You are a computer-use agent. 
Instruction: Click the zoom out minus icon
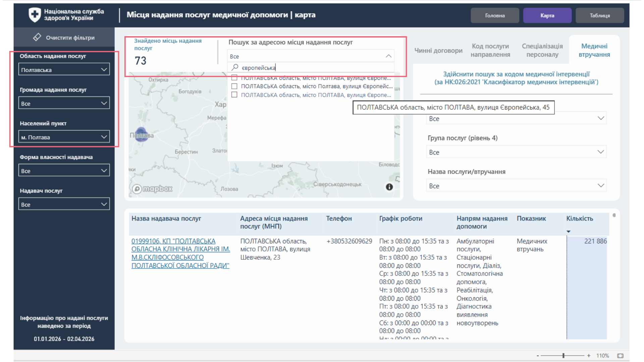538,356
